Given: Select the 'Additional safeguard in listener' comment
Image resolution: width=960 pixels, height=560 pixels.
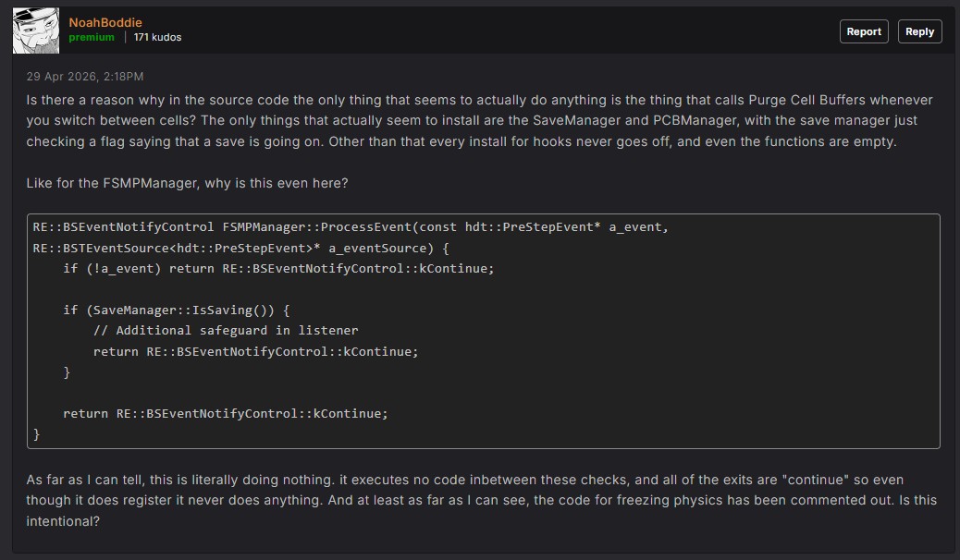Looking at the screenshot, I should pos(226,331).
